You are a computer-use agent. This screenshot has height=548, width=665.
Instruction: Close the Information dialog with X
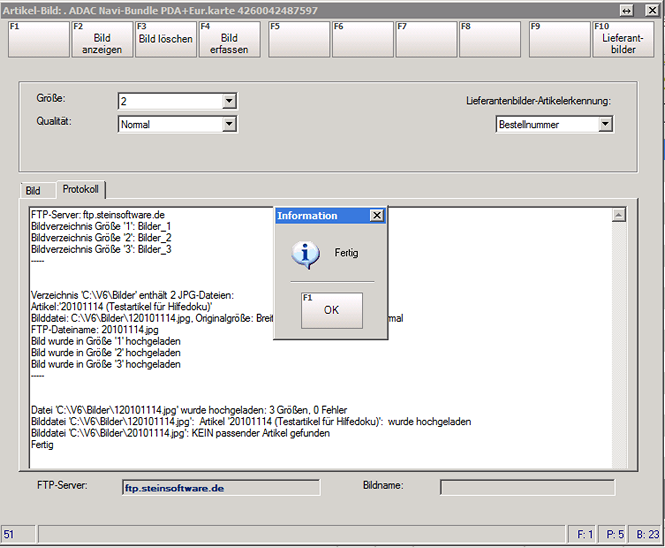click(x=376, y=215)
